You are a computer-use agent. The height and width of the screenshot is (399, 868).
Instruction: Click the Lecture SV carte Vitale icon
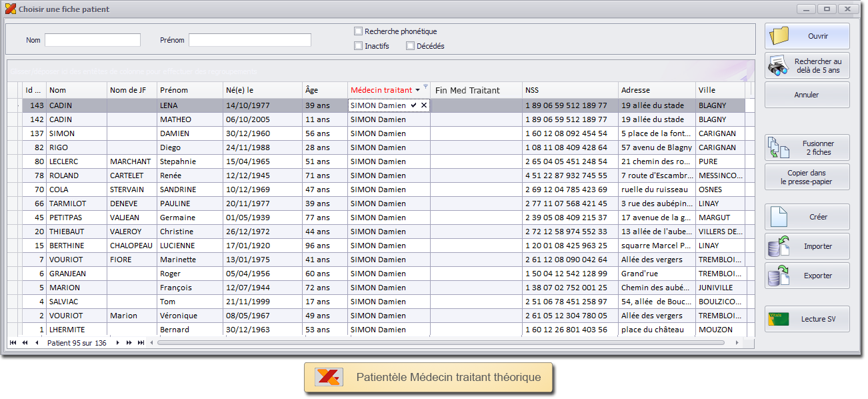pos(779,319)
